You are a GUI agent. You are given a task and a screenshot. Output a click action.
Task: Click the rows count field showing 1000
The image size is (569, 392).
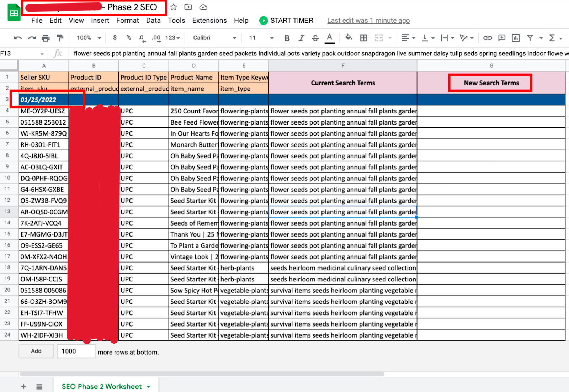[x=76, y=351]
